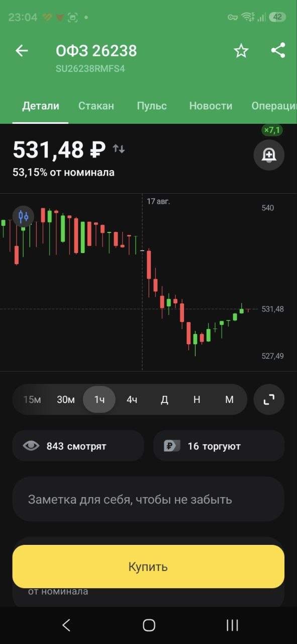Open Android recent apps button
297x644 pixels.
(232, 625)
